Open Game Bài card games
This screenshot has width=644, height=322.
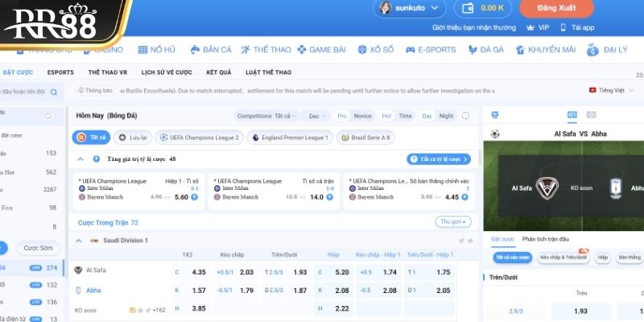click(321, 50)
